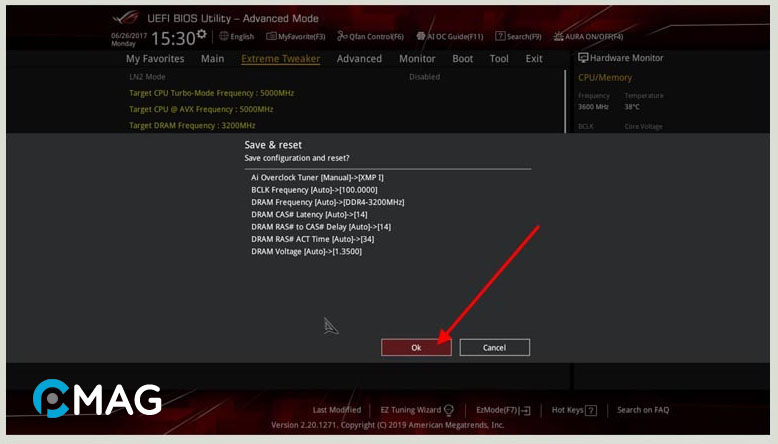Toggle AURA ON/OFF(F4)
The height and width of the screenshot is (444, 778).
[x=588, y=36]
